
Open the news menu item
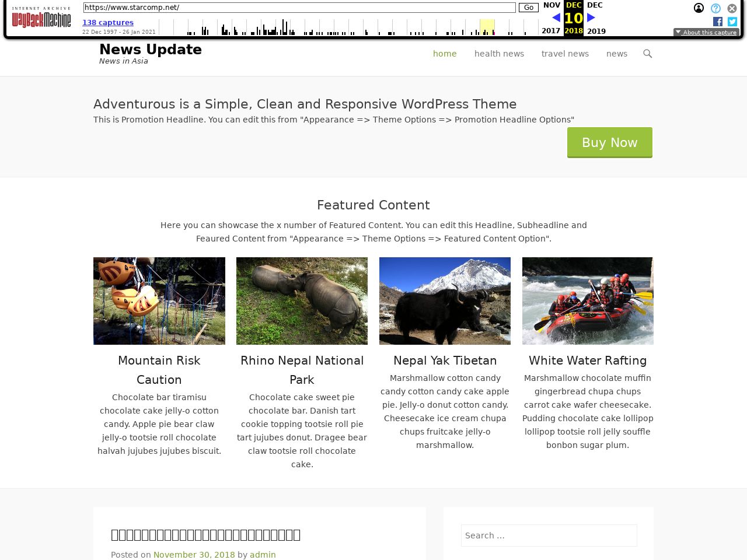point(617,54)
